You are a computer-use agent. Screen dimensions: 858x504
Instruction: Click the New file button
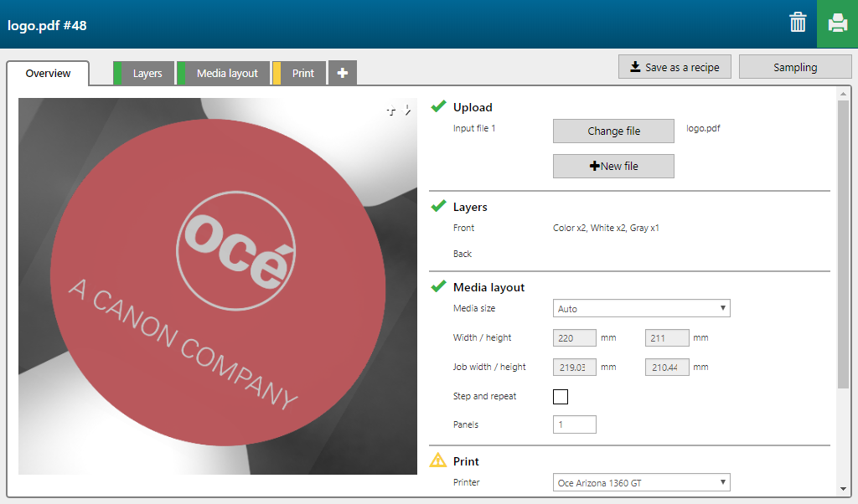click(x=613, y=166)
